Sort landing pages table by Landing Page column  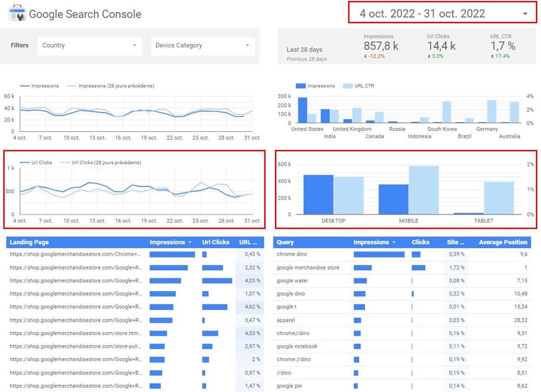tap(29, 243)
